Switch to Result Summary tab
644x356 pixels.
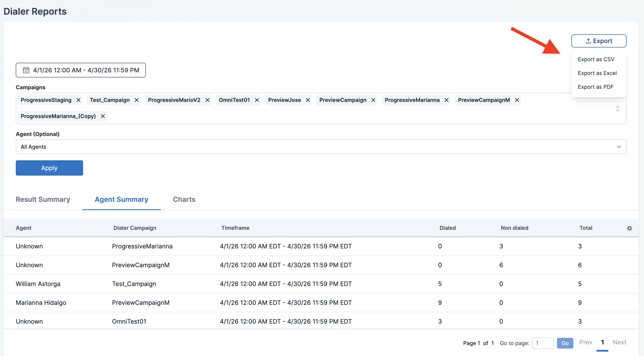pos(43,199)
